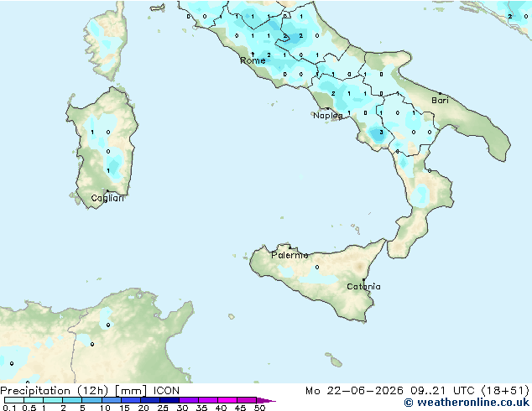
Task: Select the 35–40 mm purple legend swatch
Action: (x=207, y=400)
